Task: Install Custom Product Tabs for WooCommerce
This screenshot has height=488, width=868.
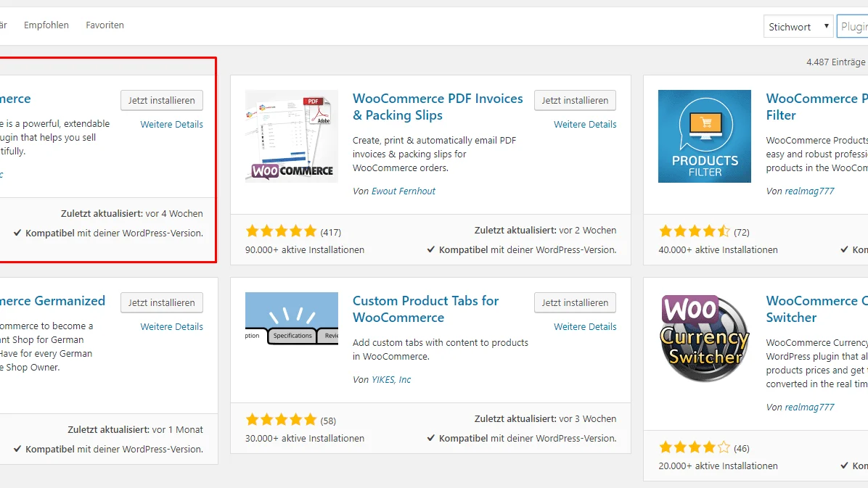Action: pyautogui.click(x=575, y=302)
